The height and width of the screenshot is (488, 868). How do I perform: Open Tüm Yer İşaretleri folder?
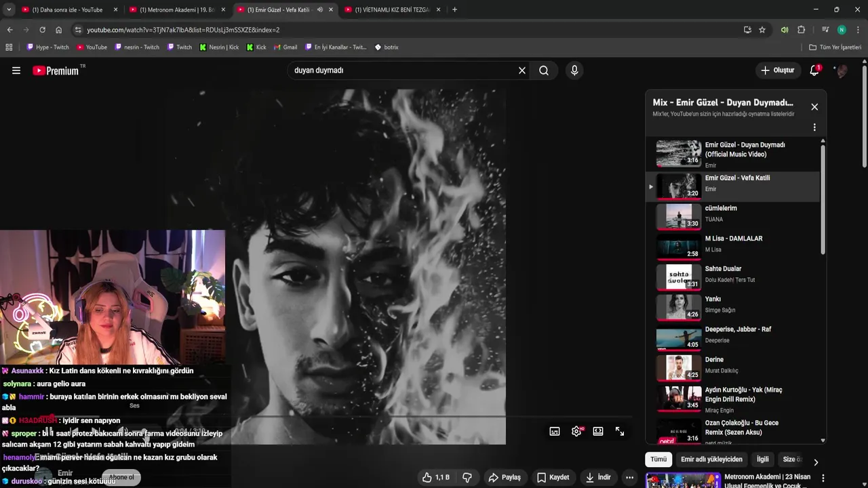[x=835, y=47]
